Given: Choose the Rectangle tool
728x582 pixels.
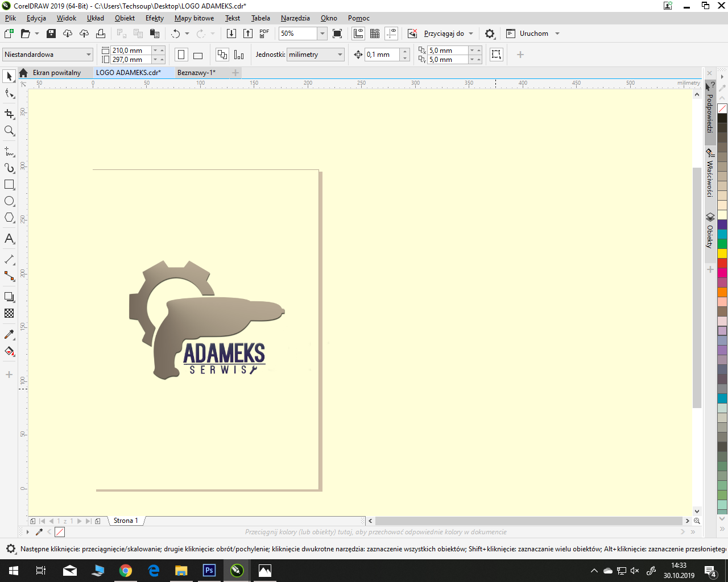Looking at the screenshot, I should click(x=9, y=185).
